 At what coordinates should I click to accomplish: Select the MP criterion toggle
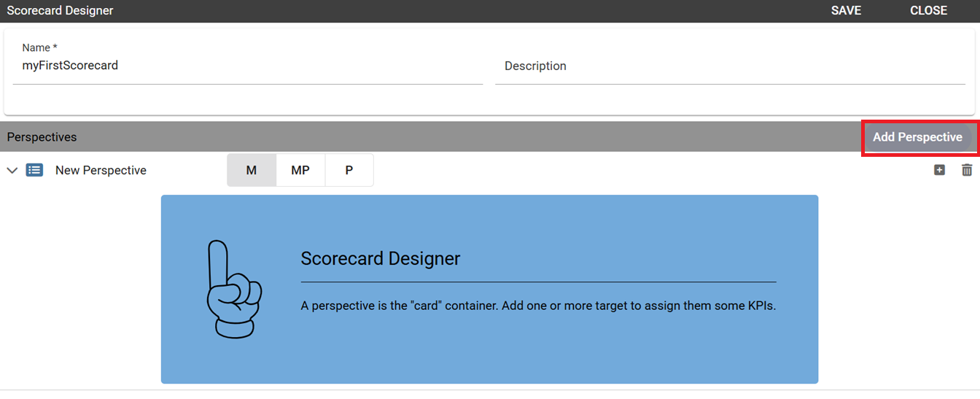300,170
